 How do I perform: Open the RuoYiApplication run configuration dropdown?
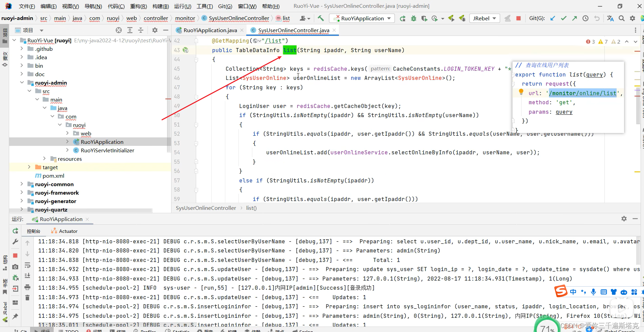(x=362, y=18)
